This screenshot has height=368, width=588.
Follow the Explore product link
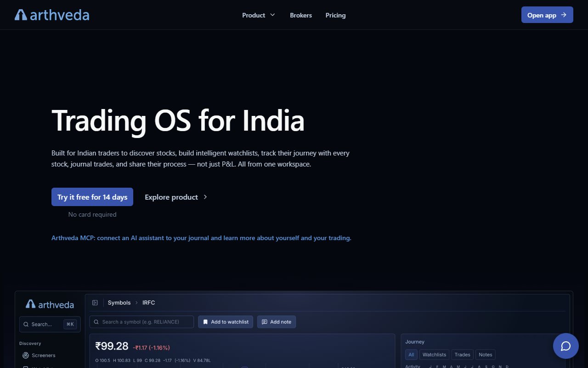click(176, 197)
